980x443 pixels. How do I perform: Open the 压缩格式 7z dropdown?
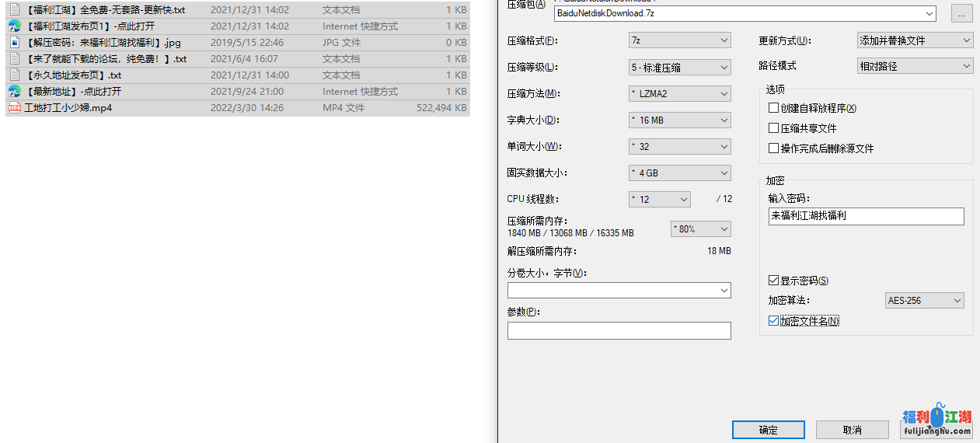click(x=679, y=40)
